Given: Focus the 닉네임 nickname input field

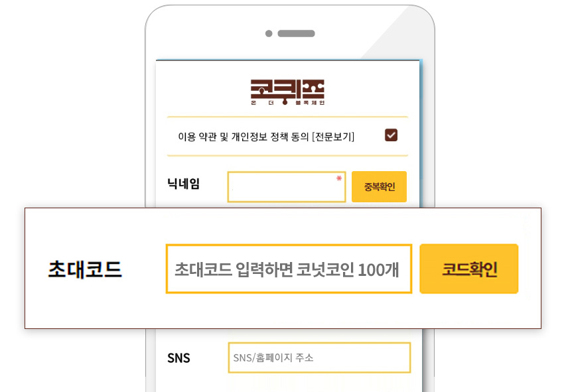Looking at the screenshot, I should point(287,186).
